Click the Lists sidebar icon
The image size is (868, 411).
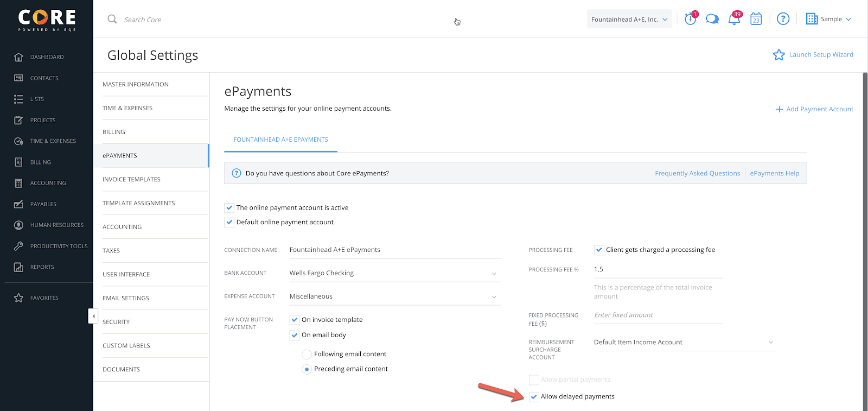pyautogui.click(x=19, y=99)
